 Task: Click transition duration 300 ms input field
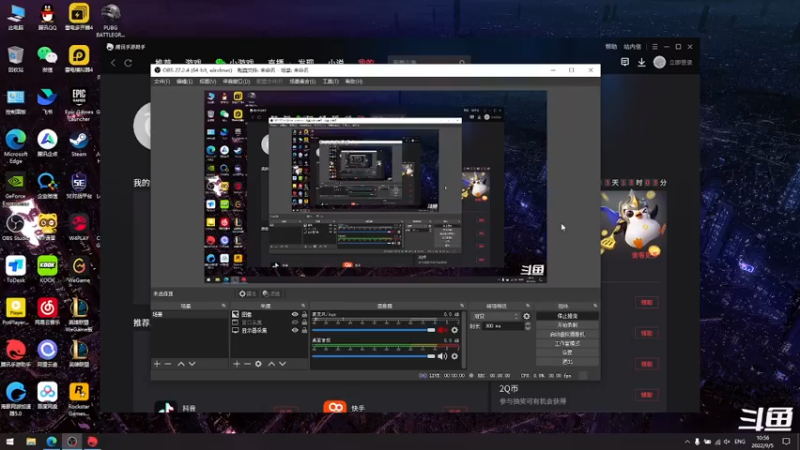point(503,326)
